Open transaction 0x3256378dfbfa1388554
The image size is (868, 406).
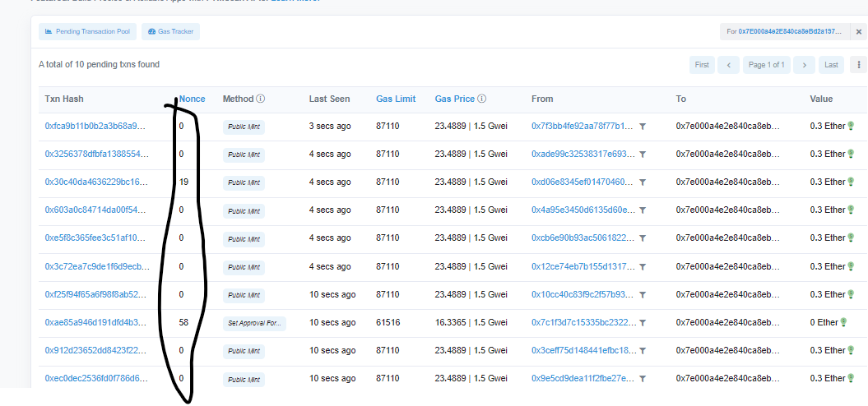(x=96, y=154)
